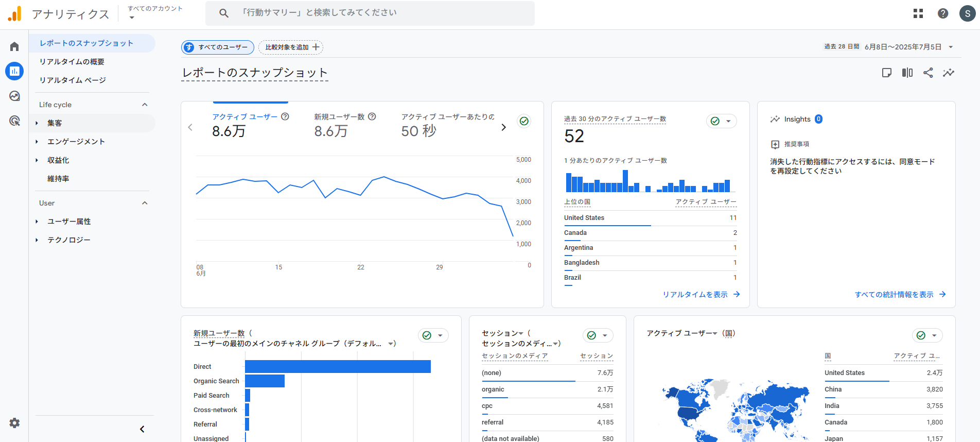Collapse the Life cycle section
Viewport: 980px width, 442px height.
click(145, 105)
